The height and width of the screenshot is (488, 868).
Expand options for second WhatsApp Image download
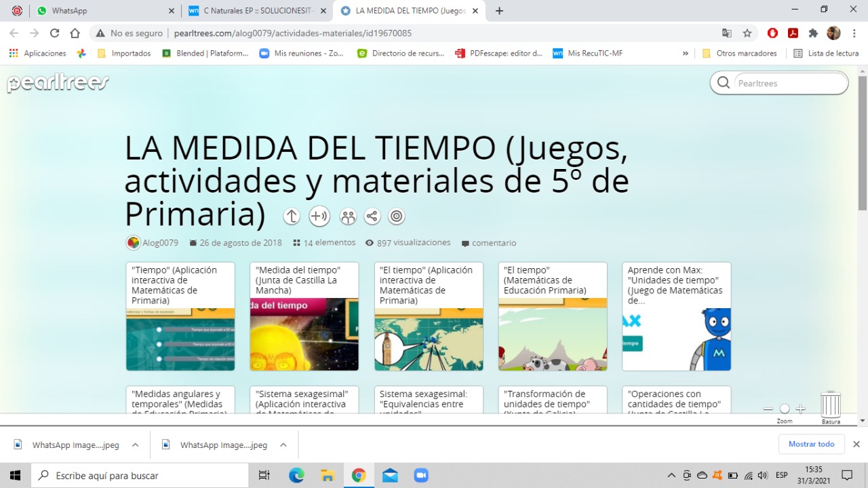(283, 445)
